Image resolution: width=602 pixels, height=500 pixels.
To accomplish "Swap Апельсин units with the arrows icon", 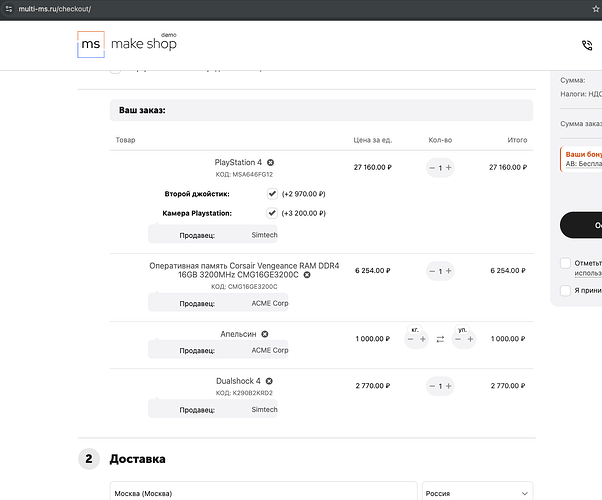I will 440,339.
